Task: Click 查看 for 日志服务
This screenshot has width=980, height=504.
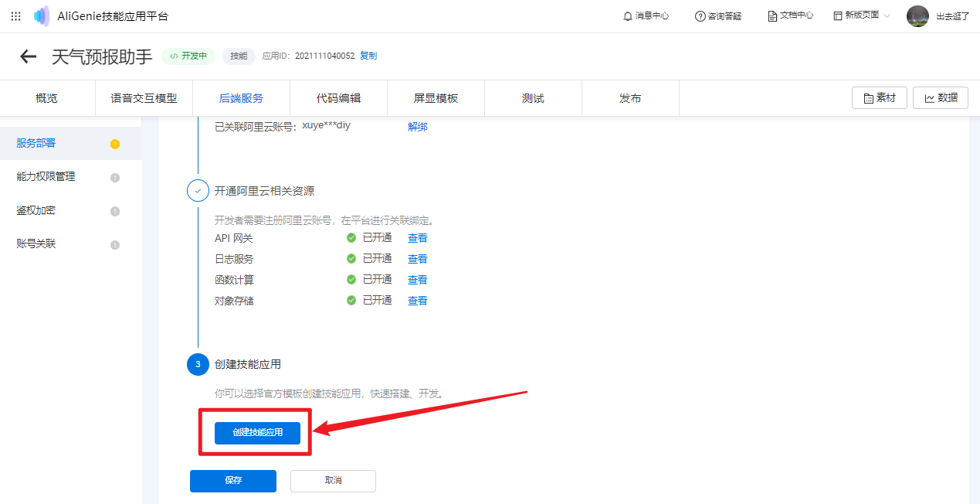Action: 418,259
